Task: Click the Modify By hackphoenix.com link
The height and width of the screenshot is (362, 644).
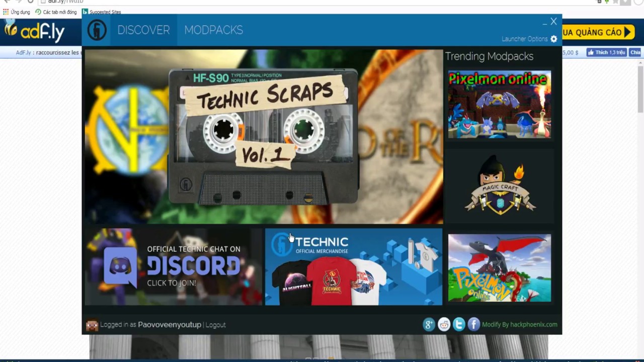Action: (519, 324)
